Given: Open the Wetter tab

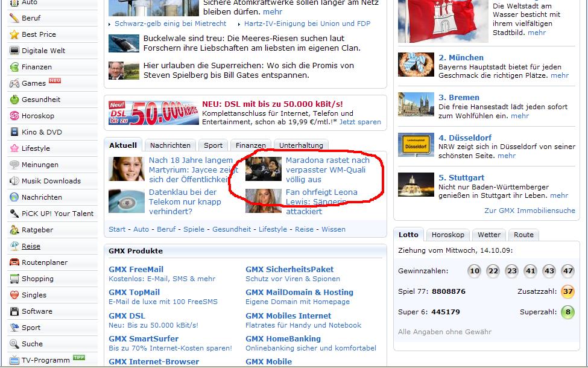Looking at the screenshot, I should click(488, 235).
